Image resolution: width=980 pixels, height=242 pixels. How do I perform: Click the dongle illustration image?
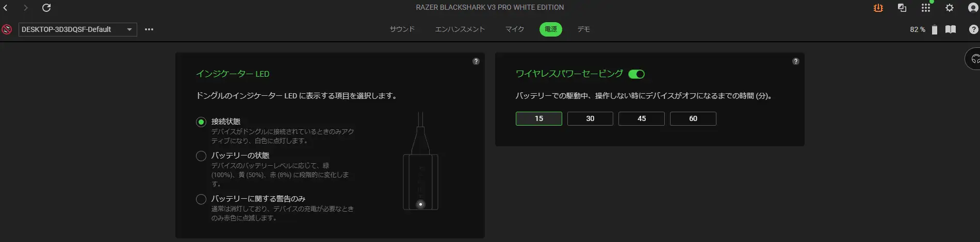coord(420,161)
